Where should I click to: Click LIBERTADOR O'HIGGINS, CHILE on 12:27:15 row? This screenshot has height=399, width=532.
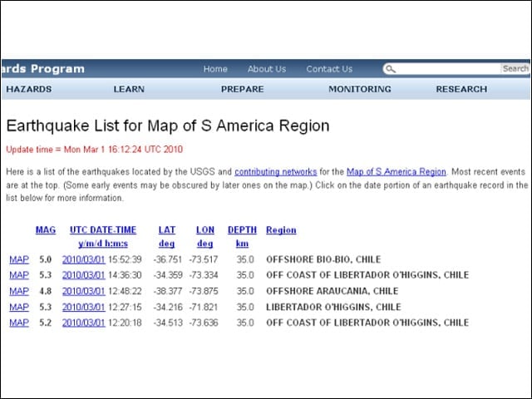[333, 307]
